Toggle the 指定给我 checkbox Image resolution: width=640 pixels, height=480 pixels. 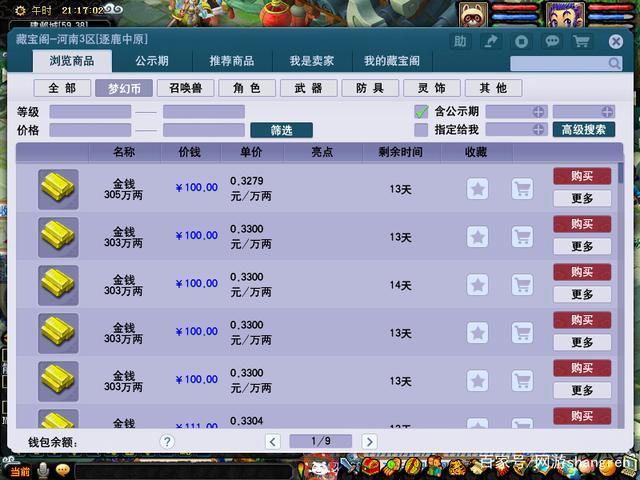[x=421, y=130]
